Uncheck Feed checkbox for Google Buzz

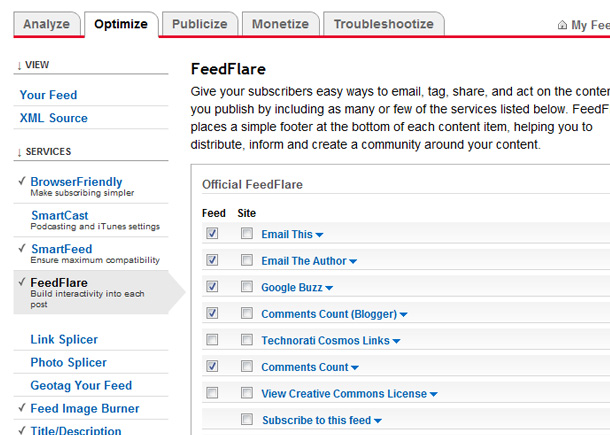pyautogui.click(x=212, y=287)
